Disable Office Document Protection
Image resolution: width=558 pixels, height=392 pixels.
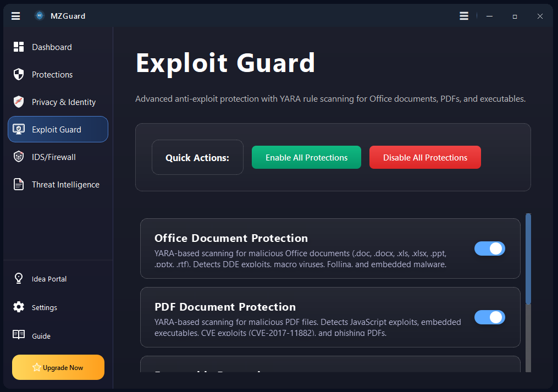(489, 249)
